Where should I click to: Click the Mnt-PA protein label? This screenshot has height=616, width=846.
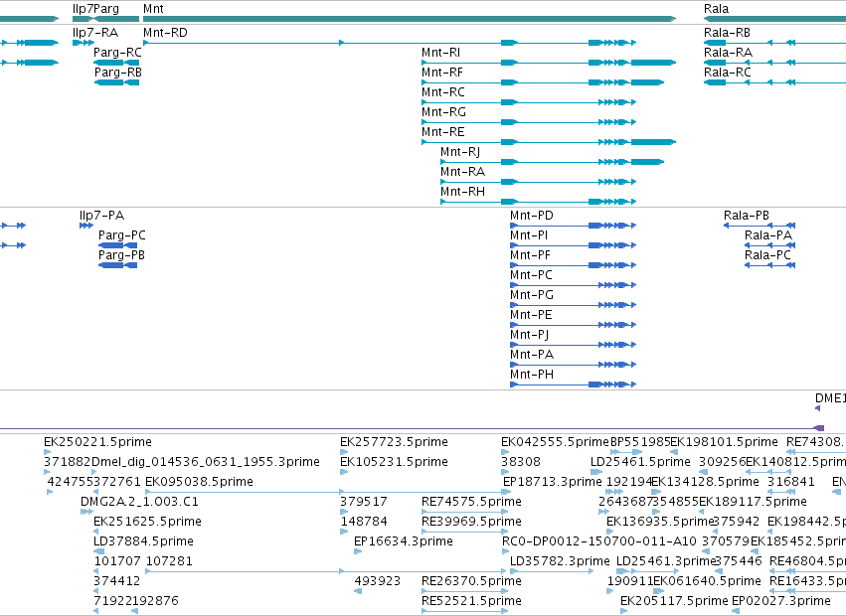(532, 355)
